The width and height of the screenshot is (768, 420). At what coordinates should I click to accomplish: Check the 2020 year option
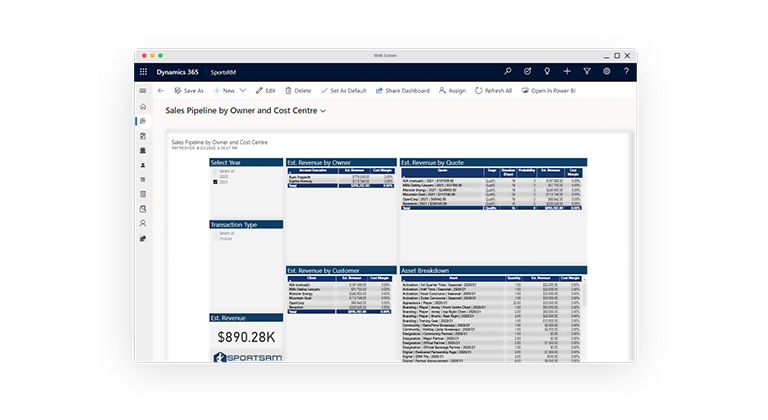click(x=215, y=176)
